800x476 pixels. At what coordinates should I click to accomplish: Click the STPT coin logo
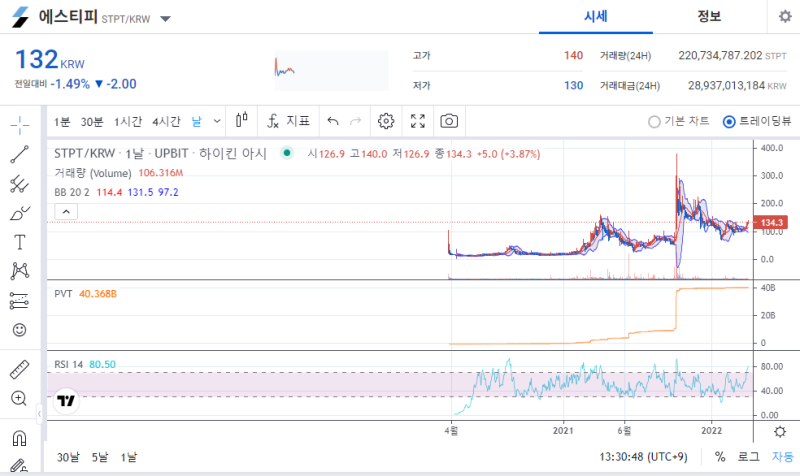[x=21, y=17]
